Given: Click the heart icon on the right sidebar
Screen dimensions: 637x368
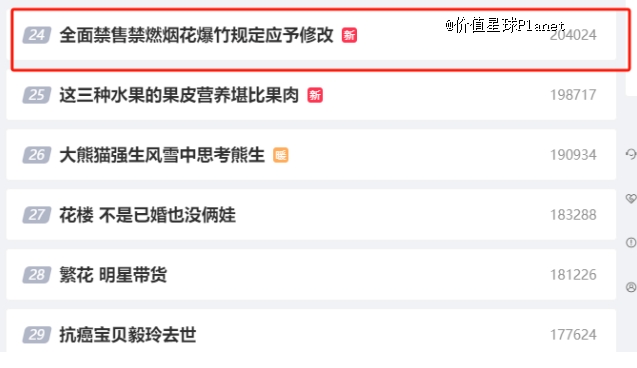Looking at the screenshot, I should click(x=631, y=198).
